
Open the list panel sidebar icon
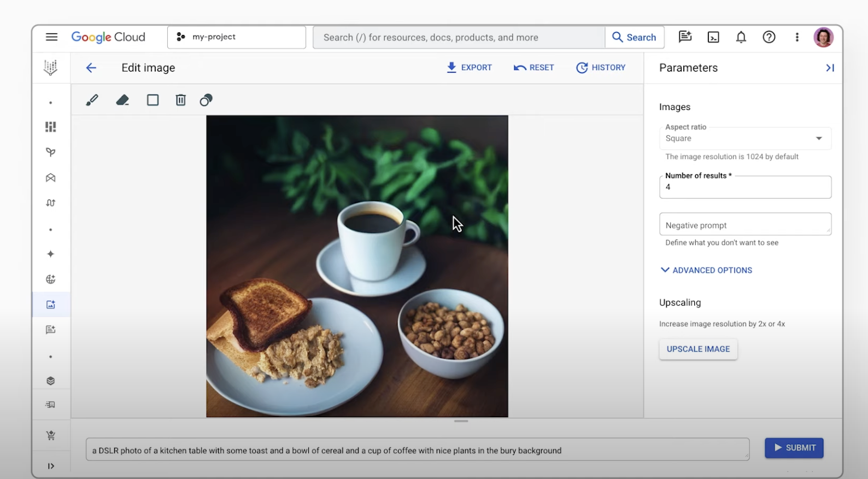coord(51,405)
